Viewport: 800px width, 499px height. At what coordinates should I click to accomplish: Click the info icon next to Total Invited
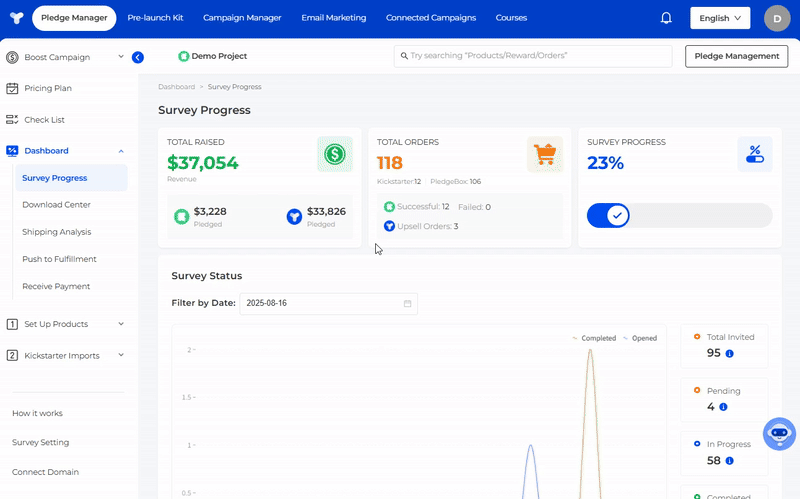729,354
